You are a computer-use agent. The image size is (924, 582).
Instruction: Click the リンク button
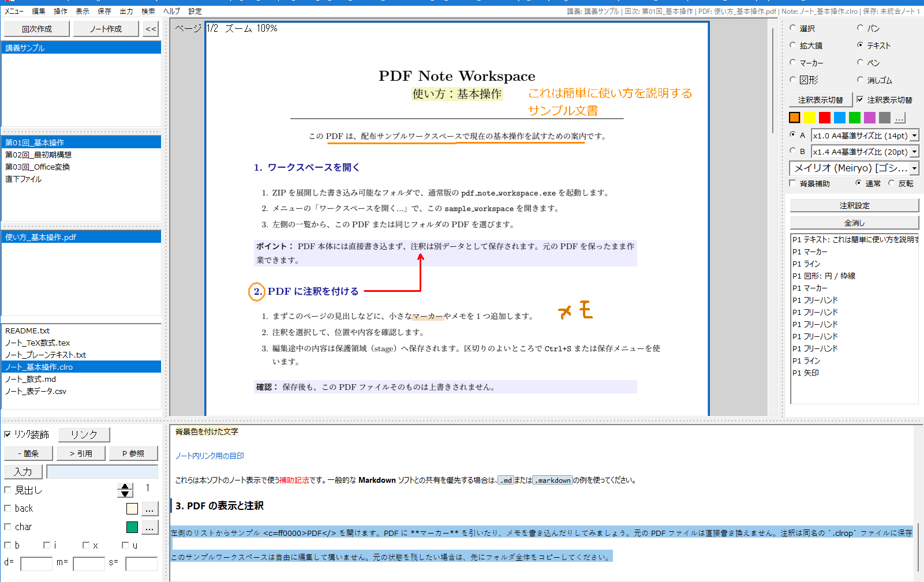pyautogui.click(x=84, y=434)
